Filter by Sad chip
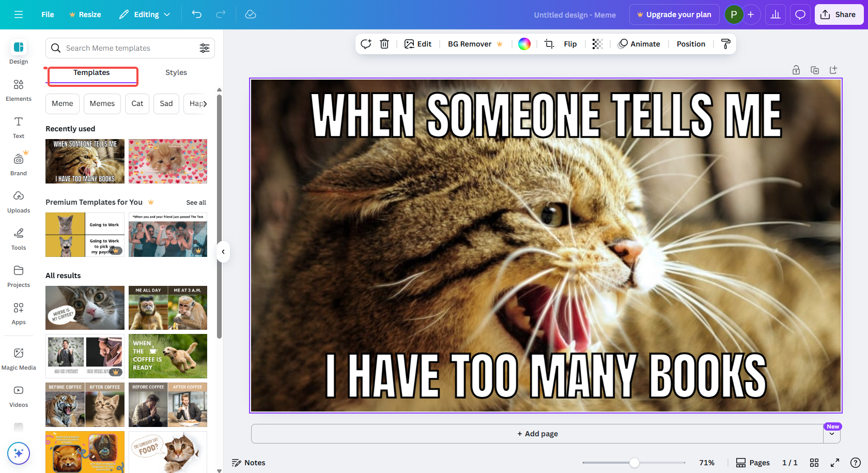The width and height of the screenshot is (868, 473). click(166, 104)
